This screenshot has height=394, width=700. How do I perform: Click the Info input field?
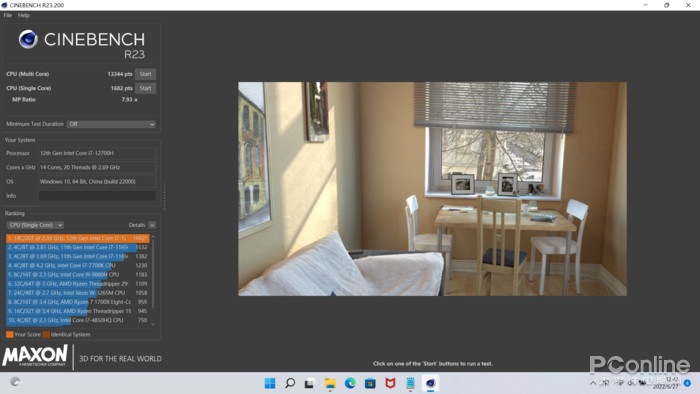pyautogui.click(x=97, y=196)
